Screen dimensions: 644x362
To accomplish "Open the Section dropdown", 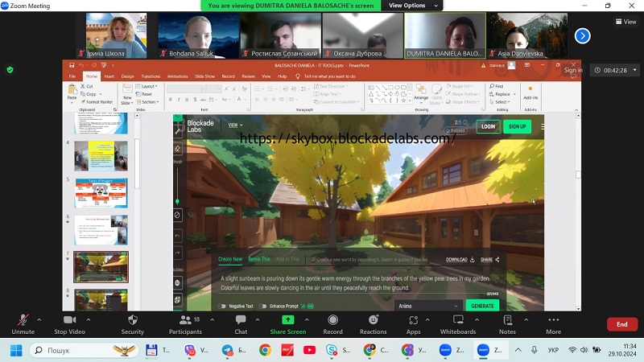I will 147,102.
